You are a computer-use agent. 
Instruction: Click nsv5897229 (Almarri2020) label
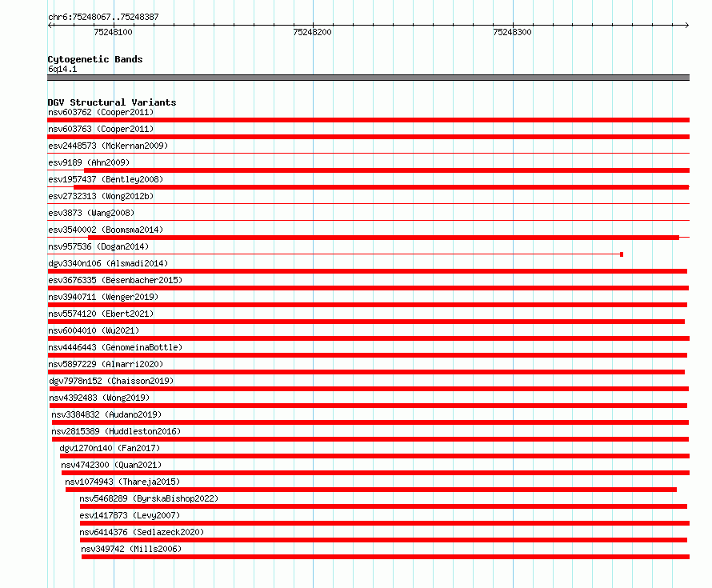click(106, 364)
